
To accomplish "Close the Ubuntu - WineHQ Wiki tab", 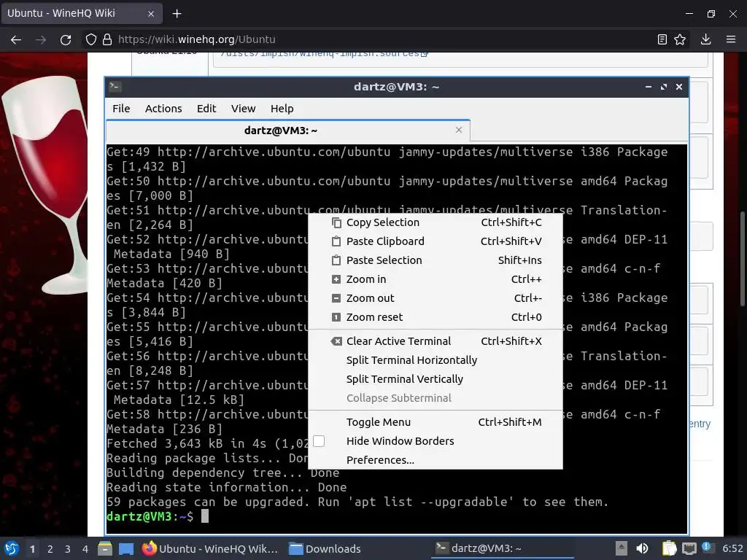I will coord(151,14).
